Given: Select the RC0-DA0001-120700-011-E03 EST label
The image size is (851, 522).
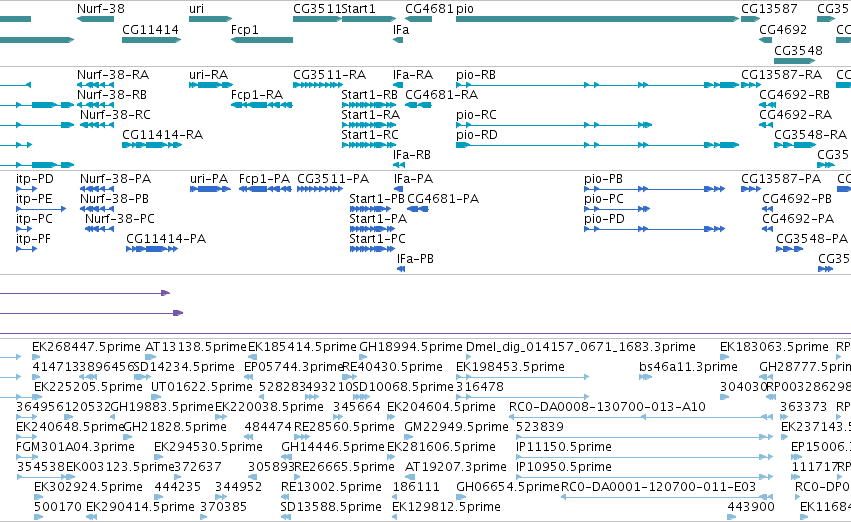Looking at the screenshot, I should pos(658,487).
